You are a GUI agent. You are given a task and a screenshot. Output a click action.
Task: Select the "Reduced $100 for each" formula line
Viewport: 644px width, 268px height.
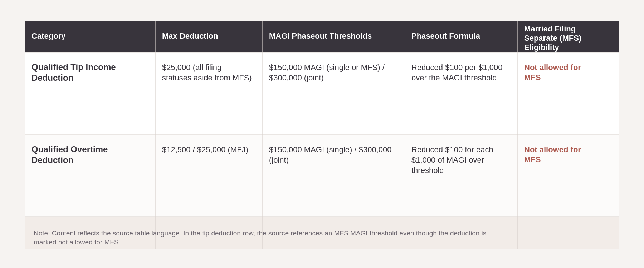(452, 150)
